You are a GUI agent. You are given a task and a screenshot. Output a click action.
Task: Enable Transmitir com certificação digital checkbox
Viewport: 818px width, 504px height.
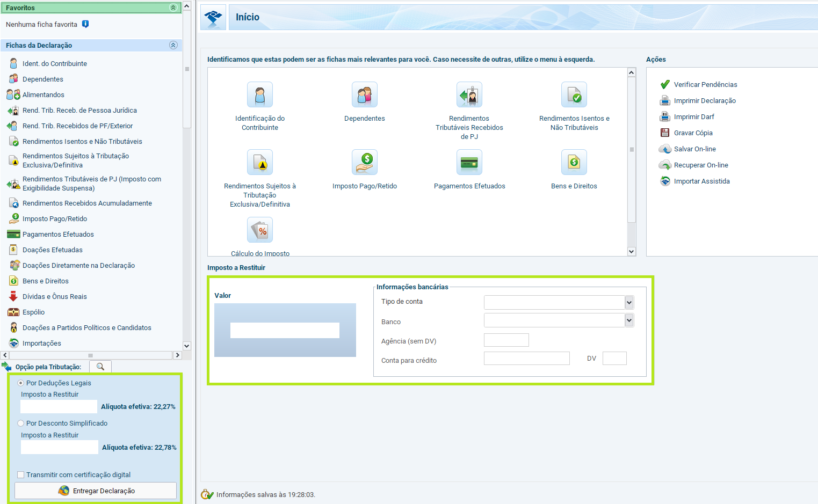[x=21, y=475]
